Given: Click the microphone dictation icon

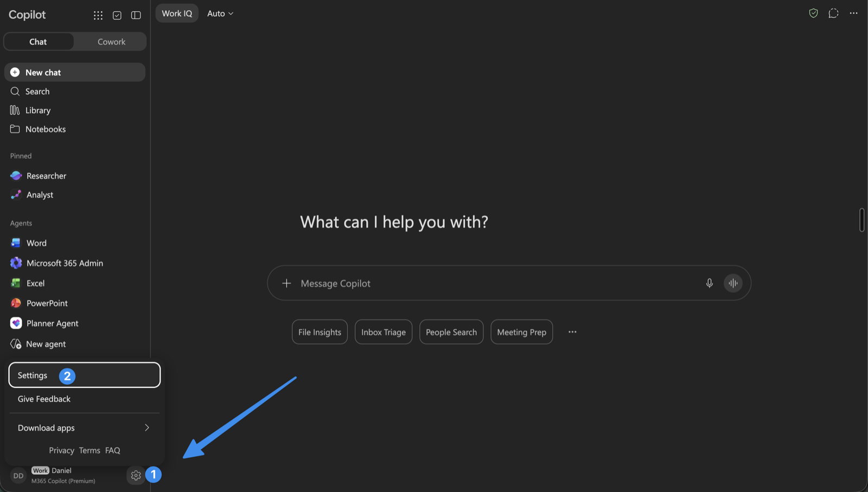Looking at the screenshot, I should (710, 283).
